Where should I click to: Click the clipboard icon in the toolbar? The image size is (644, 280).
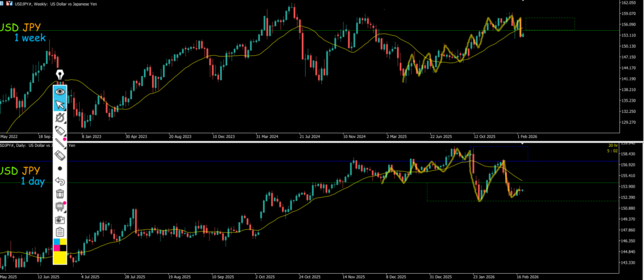coord(60,232)
